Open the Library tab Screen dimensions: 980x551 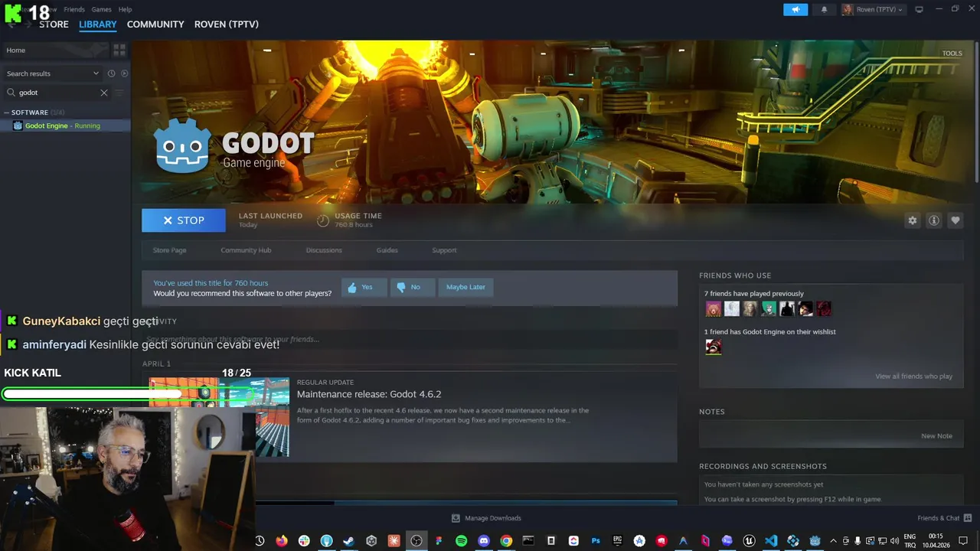click(98, 24)
